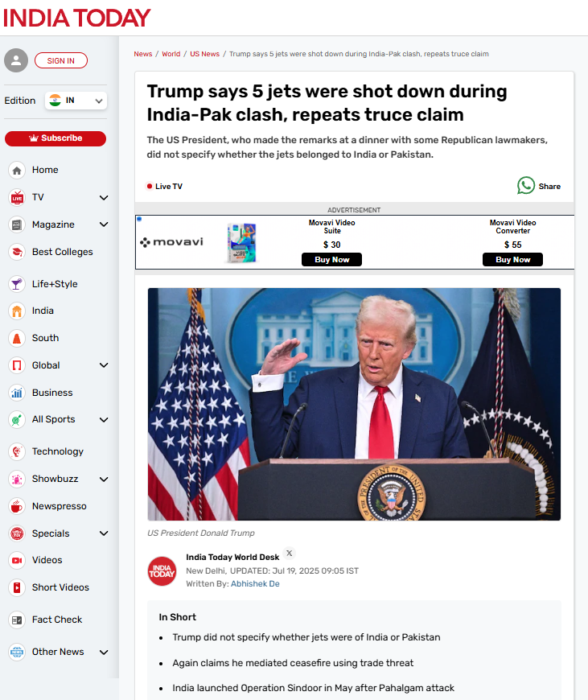Share article via WhatsApp icon
This screenshot has width=588, height=700.
click(x=526, y=186)
